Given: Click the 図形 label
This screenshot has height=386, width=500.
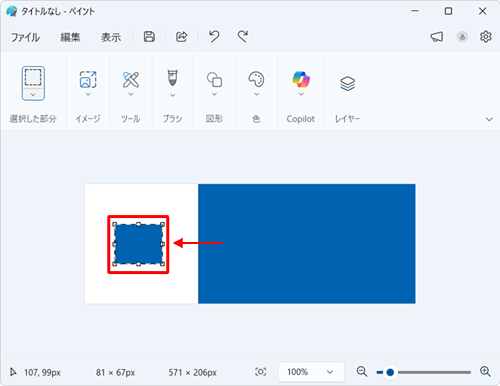Looking at the screenshot, I should point(214,119).
